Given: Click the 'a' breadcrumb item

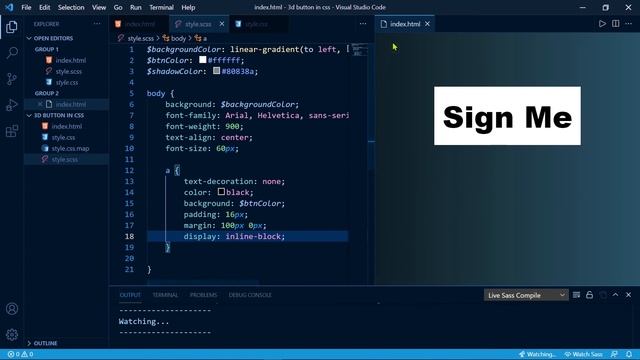Looking at the screenshot, I should point(205,38).
